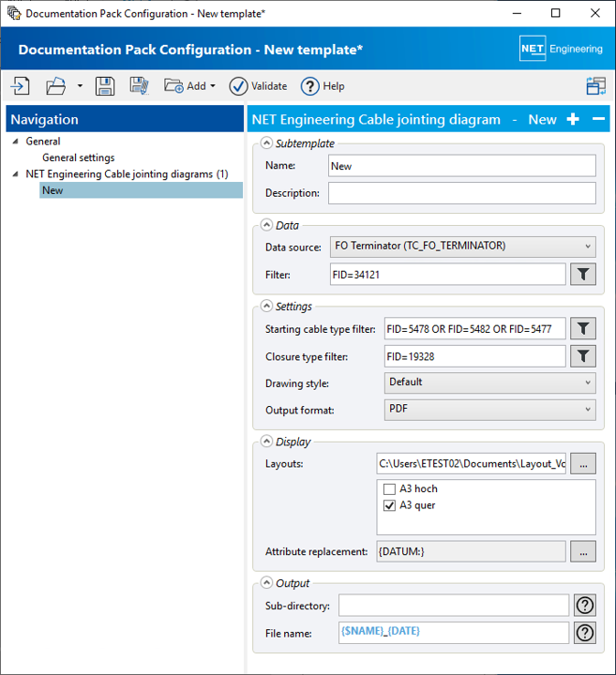Collapse the Output section
Viewport: 616px width, 675px height.
(267, 582)
